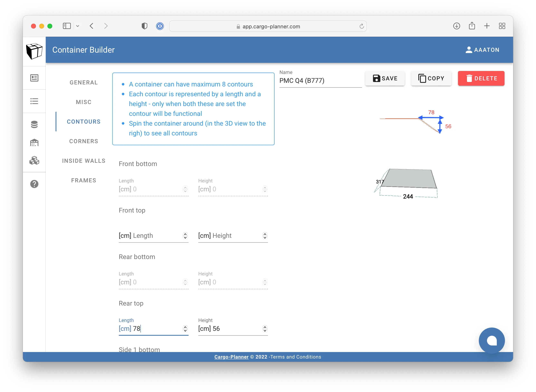Click the container/cube logo icon

(x=35, y=50)
